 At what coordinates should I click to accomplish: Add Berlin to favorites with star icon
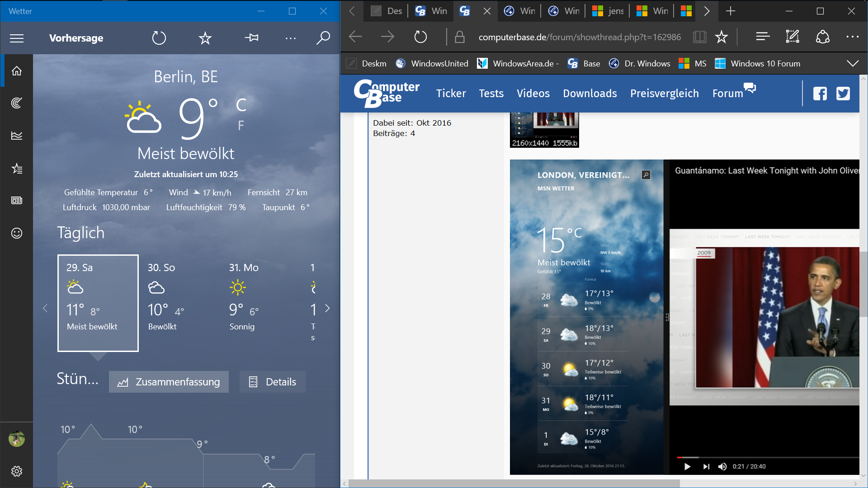[205, 38]
